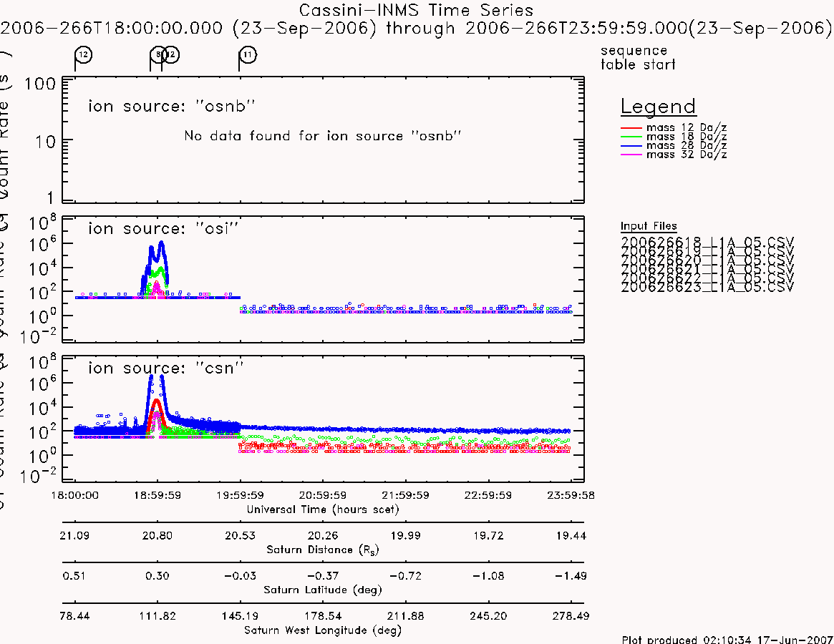This screenshot has width=834, height=644.
Task: Click the 18:00:00 time tick label
Action: coord(74,495)
